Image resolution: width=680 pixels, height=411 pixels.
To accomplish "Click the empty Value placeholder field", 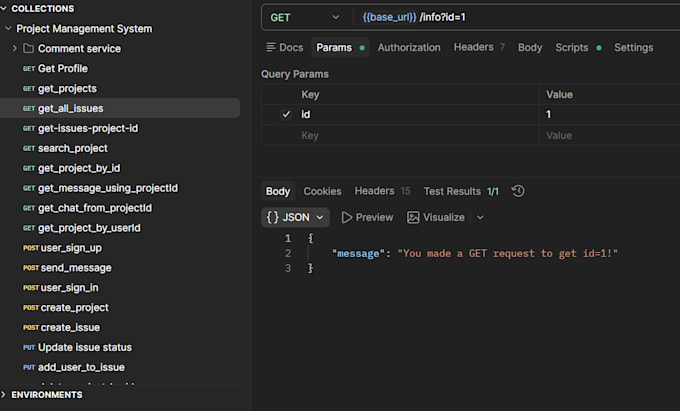I will pos(609,135).
